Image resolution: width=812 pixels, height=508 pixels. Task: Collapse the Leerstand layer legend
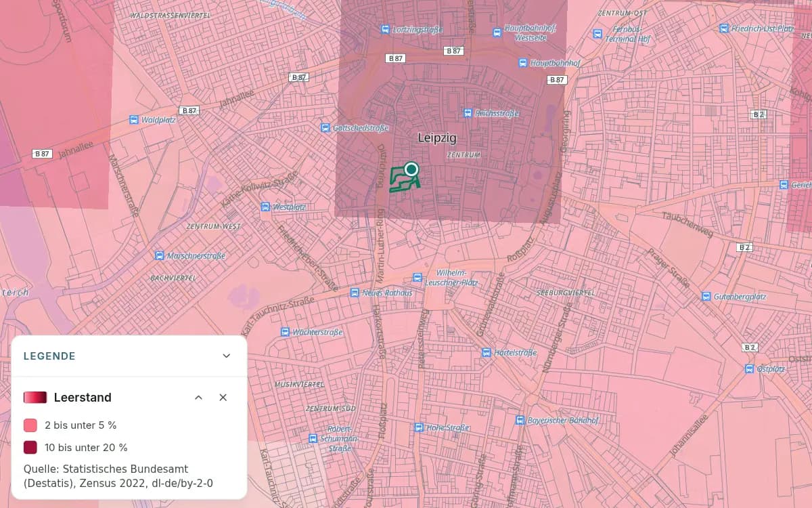pos(198,398)
